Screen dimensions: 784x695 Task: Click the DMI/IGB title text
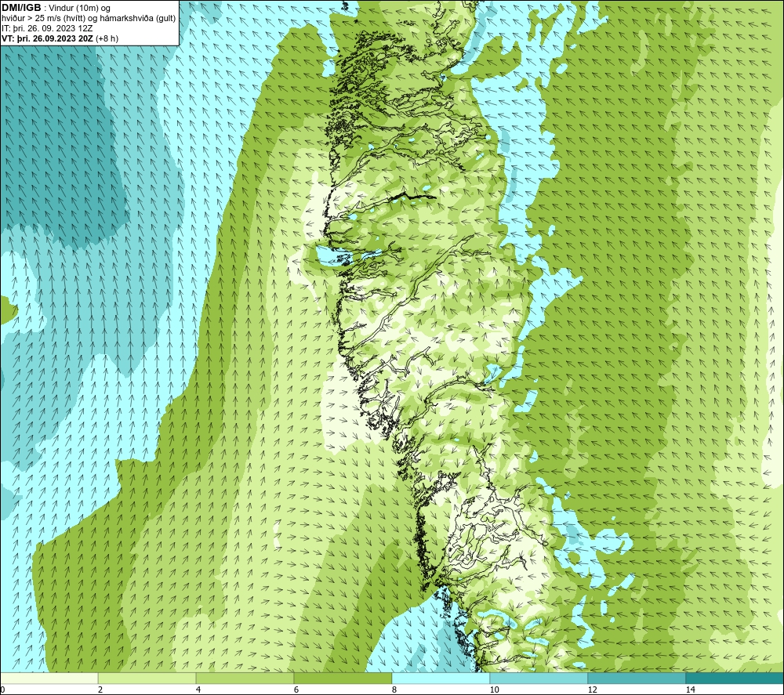pyautogui.click(x=21, y=8)
